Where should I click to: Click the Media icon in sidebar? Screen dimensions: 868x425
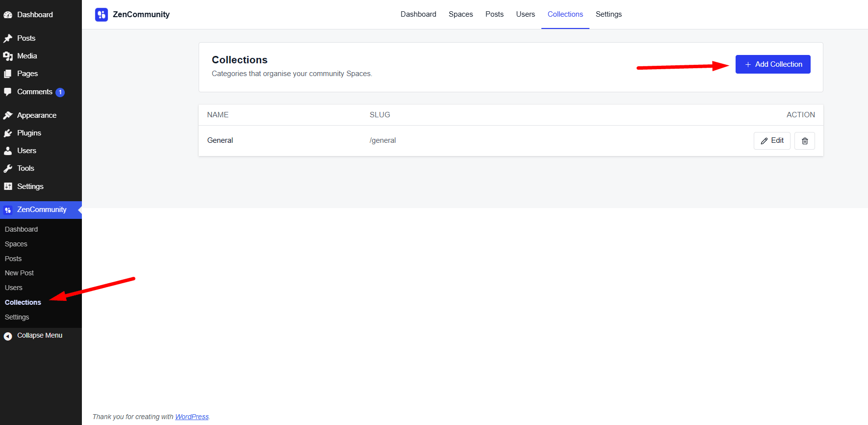point(8,56)
